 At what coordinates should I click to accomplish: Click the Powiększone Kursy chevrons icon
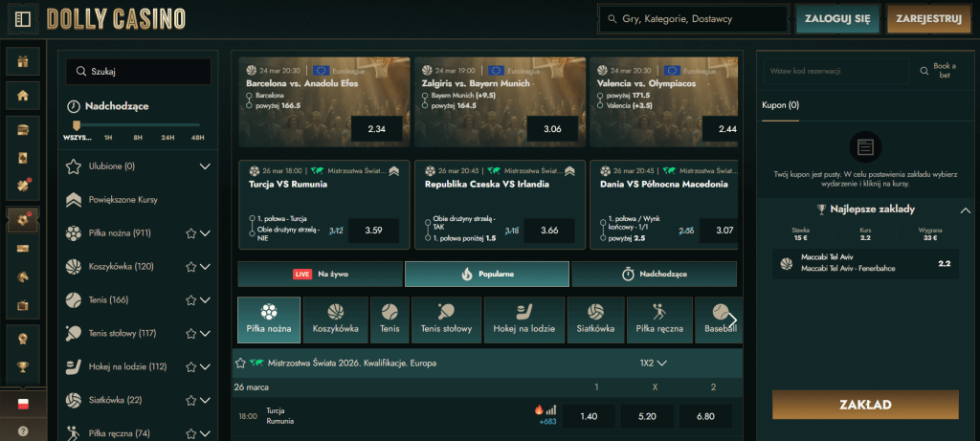74,200
